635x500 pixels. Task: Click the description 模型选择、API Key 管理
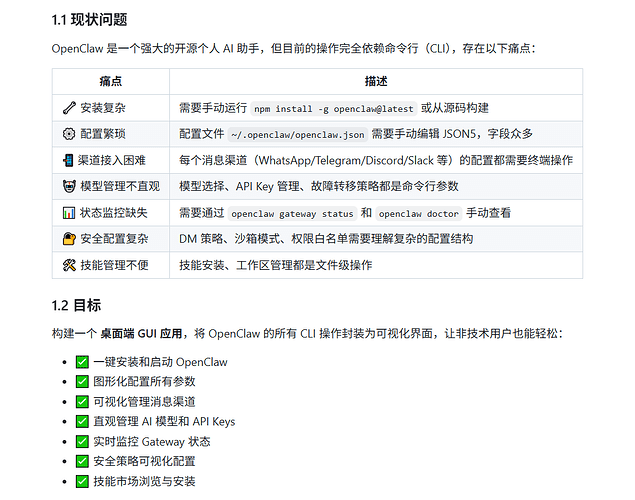[x=319, y=186]
